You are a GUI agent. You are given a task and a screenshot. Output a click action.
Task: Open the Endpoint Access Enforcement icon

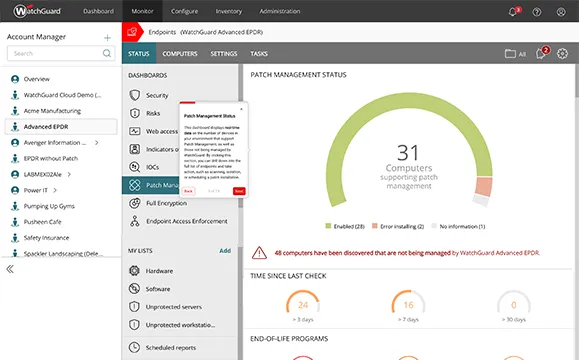[x=134, y=221]
